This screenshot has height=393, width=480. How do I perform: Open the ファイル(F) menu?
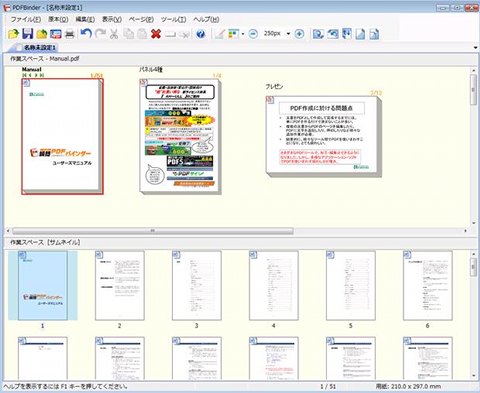pos(26,19)
